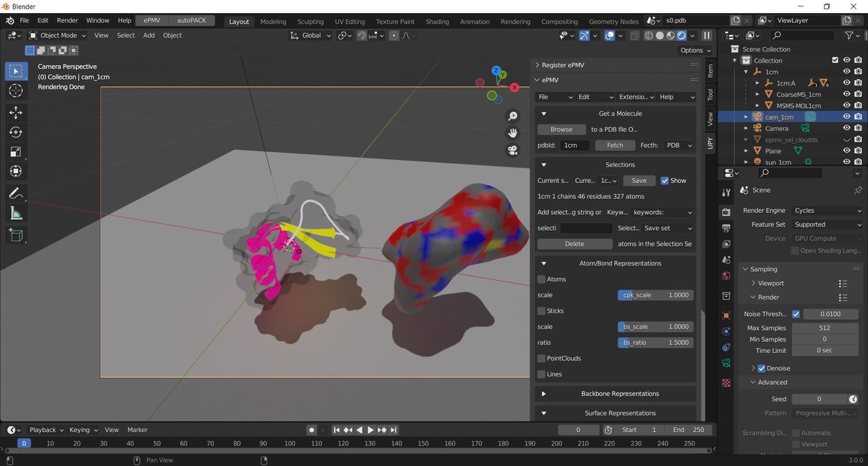Open the Tool properties tab icon

pos(726,192)
